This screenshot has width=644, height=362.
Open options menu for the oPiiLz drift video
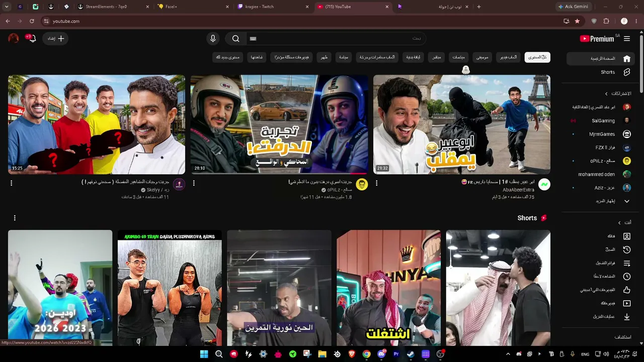coord(194,183)
